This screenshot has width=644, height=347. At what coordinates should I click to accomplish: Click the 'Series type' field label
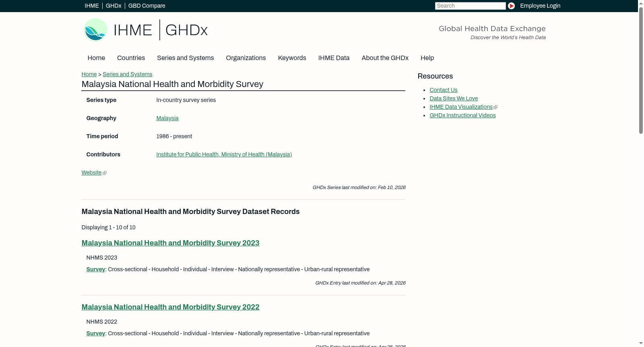[x=101, y=100]
